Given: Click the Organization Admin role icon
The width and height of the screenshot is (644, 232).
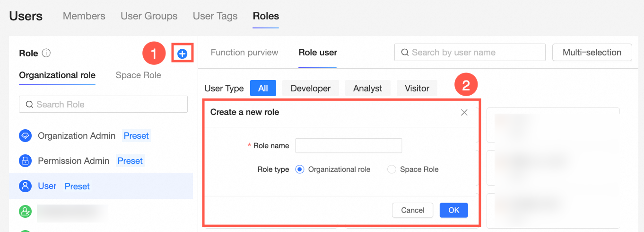Looking at the screenshot, I should pyautogui.click(x=25, y=136).
